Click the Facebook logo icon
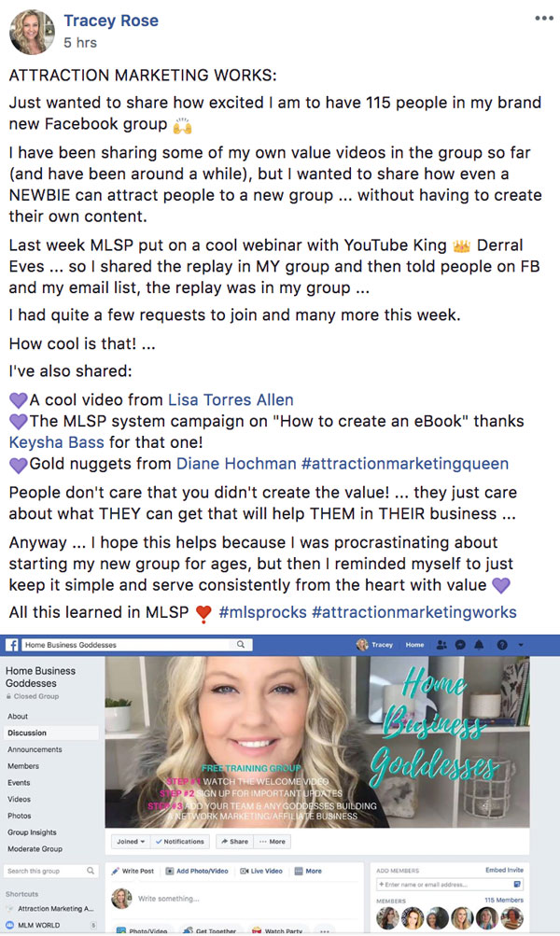 pyautogui.click(x=12, y=645)
